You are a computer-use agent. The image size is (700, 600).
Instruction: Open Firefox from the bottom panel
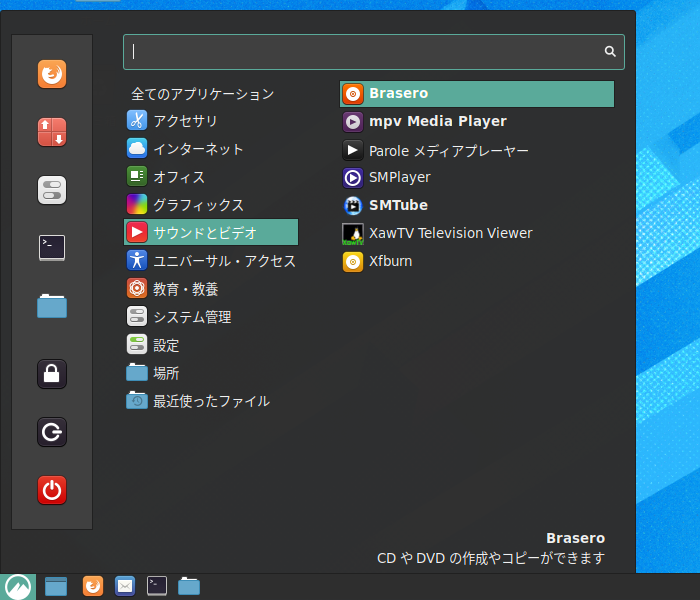93,587
